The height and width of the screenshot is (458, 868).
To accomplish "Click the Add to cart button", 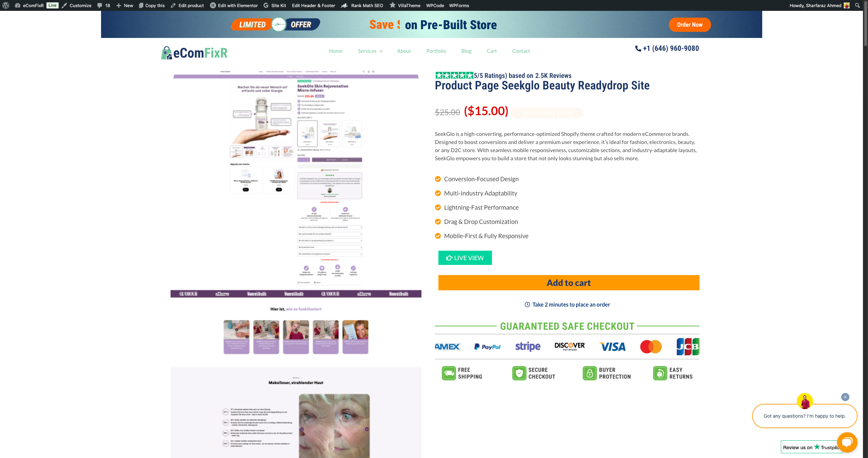I will click(569, 283).
